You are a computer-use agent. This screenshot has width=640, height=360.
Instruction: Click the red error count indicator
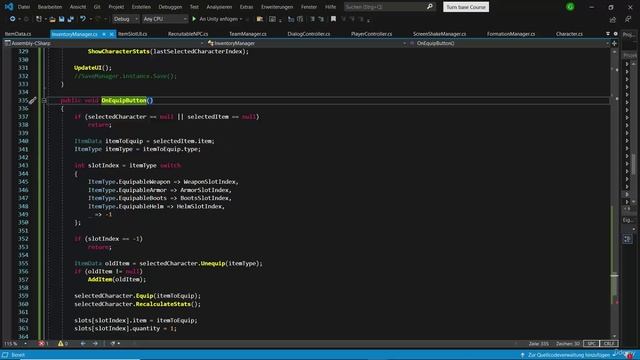[x=43, y=344]
